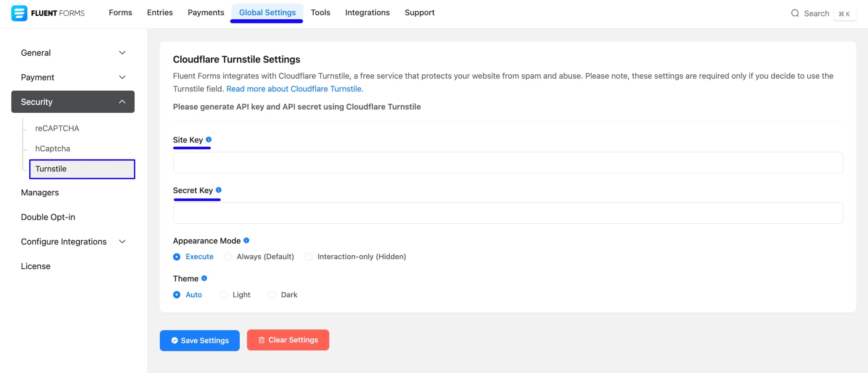Open the Support tab
The image size is (868, 373).
click(x=419, y=13)
